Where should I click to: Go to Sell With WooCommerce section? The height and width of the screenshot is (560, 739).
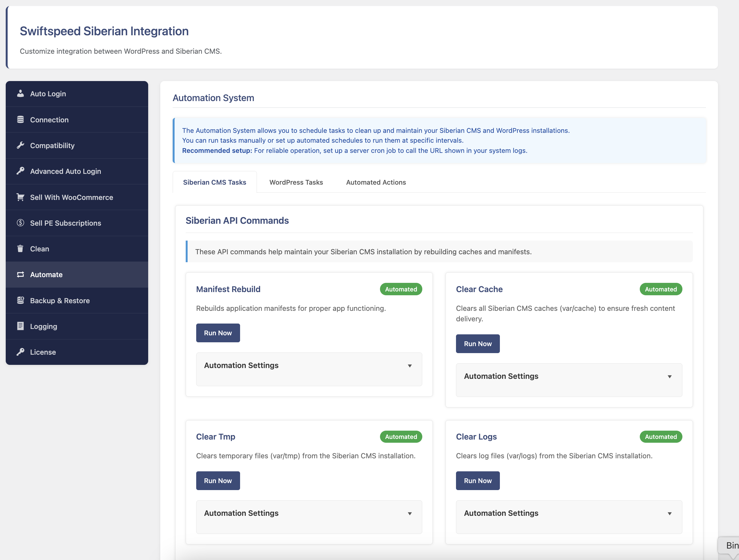[77, 197]
